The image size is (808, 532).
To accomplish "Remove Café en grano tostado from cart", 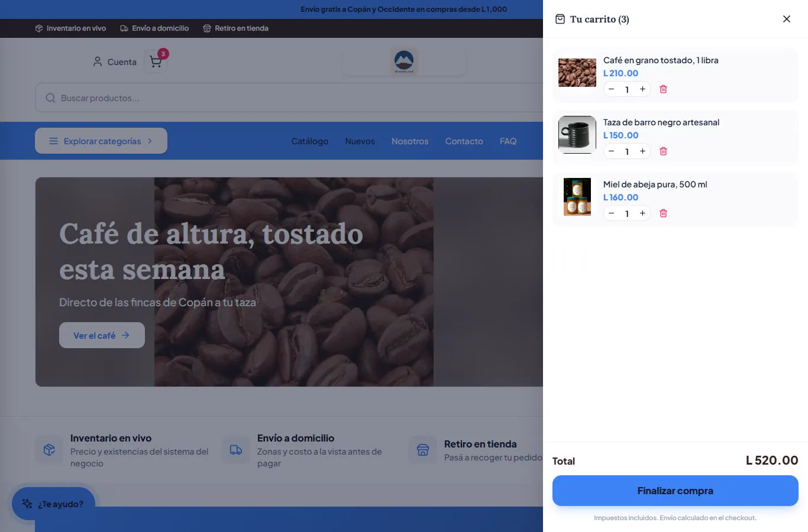I will (663, 89).
